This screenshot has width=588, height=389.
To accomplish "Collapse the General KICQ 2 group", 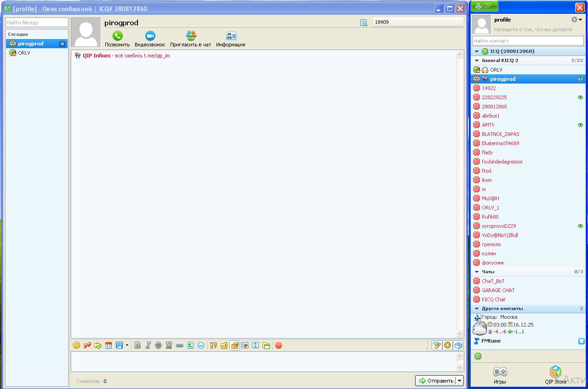I will (477, 61).
